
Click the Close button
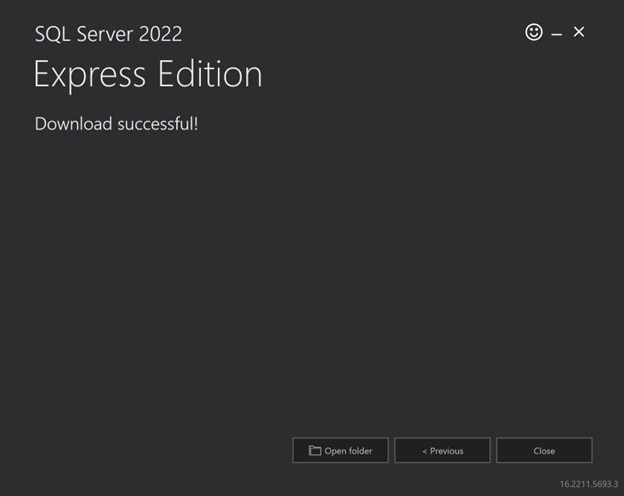[x=544, y=450]
